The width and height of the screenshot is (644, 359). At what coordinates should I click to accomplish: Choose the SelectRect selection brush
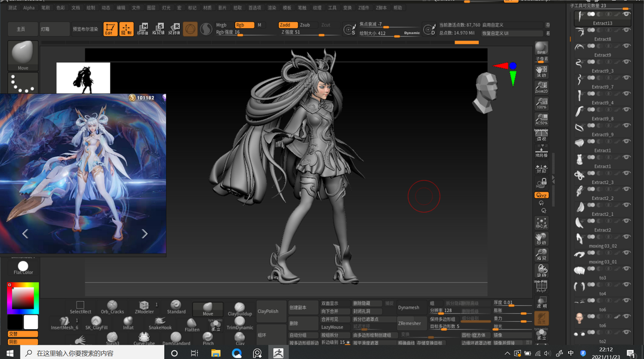[80, 308]
